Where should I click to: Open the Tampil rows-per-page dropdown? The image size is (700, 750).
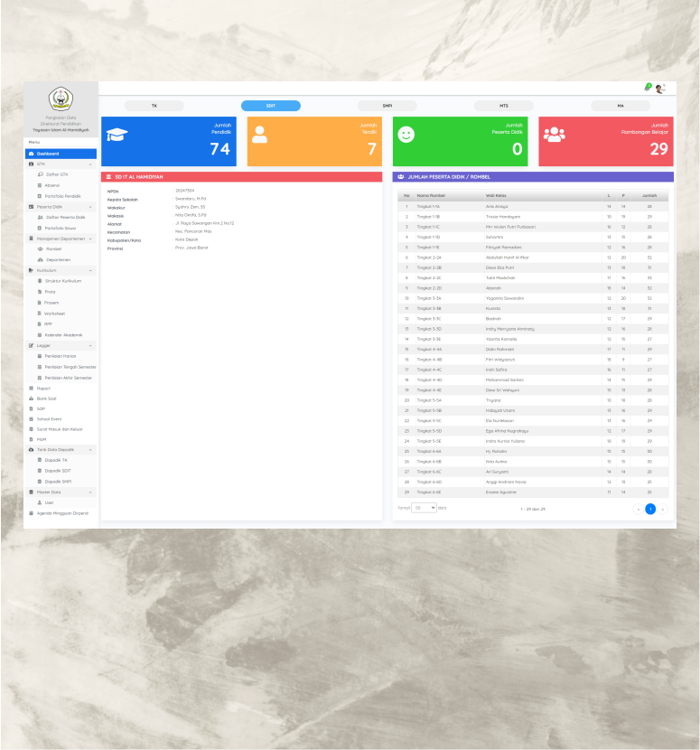click(425, 508)
